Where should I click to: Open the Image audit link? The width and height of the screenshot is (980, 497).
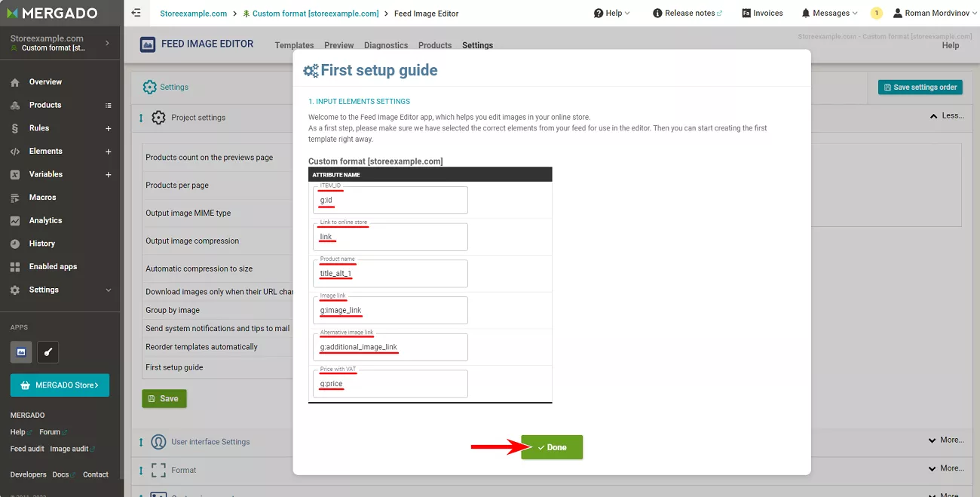(x=72, y=449)
